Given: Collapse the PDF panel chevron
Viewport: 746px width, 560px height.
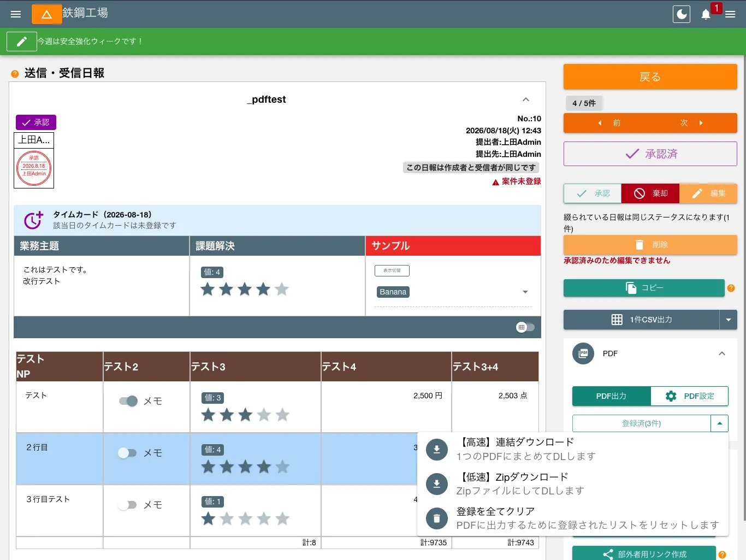Looking at the screenshot, I should (722, 353).
